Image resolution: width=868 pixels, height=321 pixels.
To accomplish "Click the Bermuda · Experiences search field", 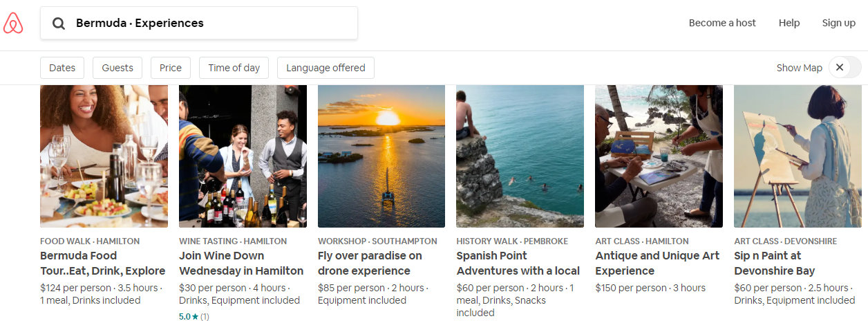I will (x=199, y=23).
